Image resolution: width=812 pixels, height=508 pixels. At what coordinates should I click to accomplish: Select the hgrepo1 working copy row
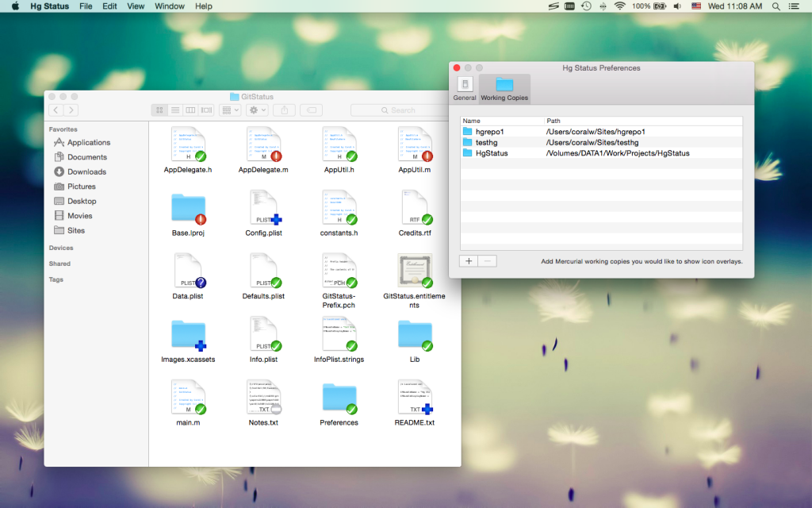[601, 132]
